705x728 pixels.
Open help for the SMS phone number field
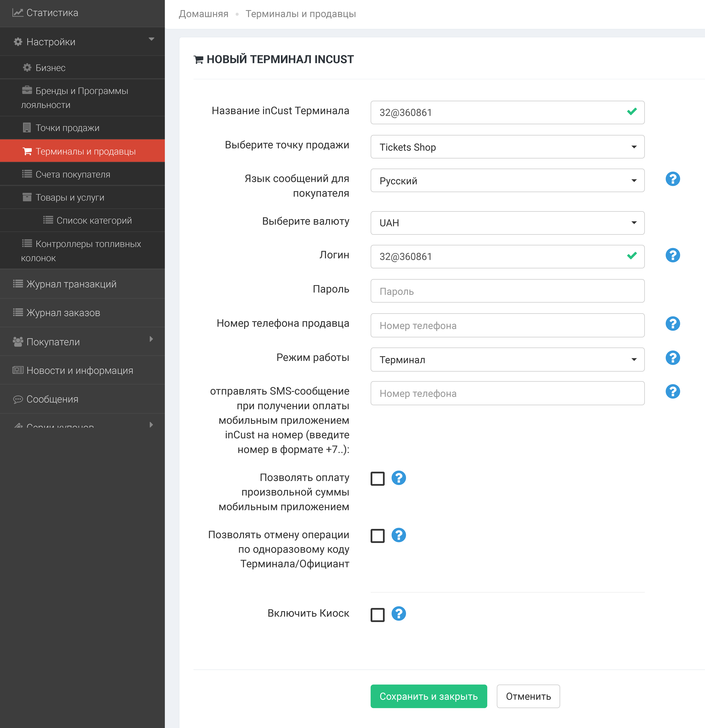click(x=673, y=391)
